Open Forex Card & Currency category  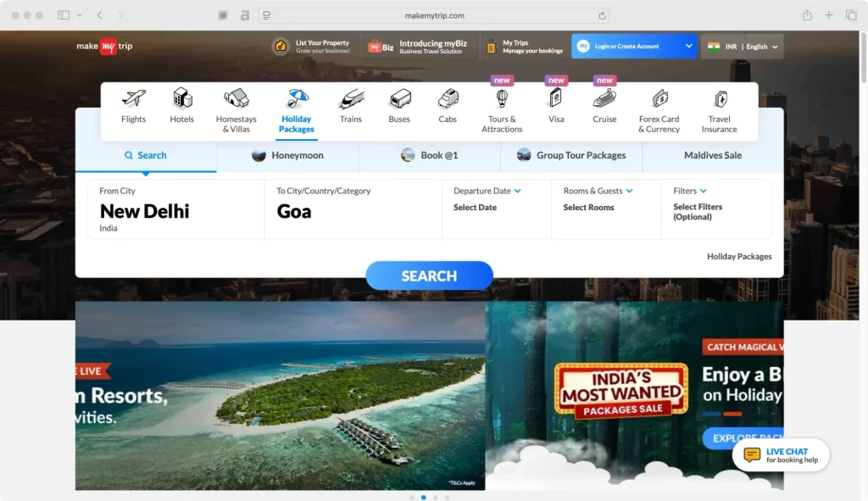coord(659,111)
